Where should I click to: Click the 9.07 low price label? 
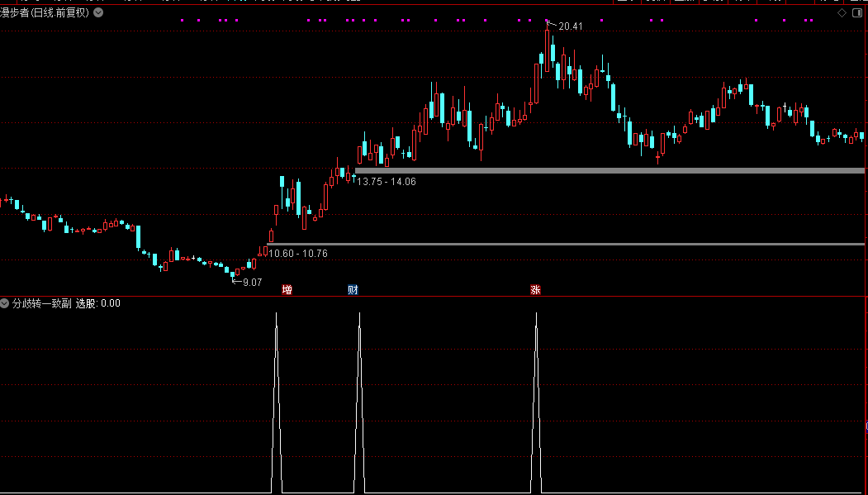[252, 283]
